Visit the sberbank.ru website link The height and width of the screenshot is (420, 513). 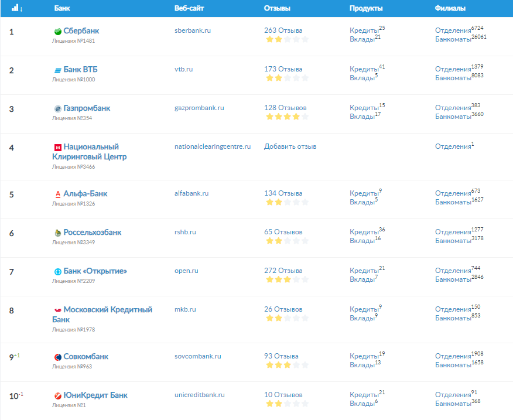tap(193, 30)
